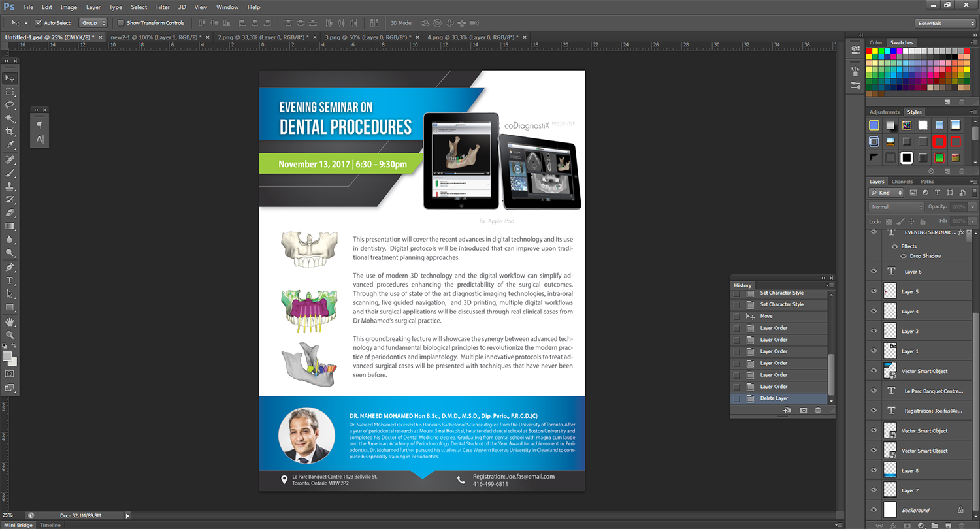Select the Zoom tool
Screen dimensions: 980x529
[10, 335]
